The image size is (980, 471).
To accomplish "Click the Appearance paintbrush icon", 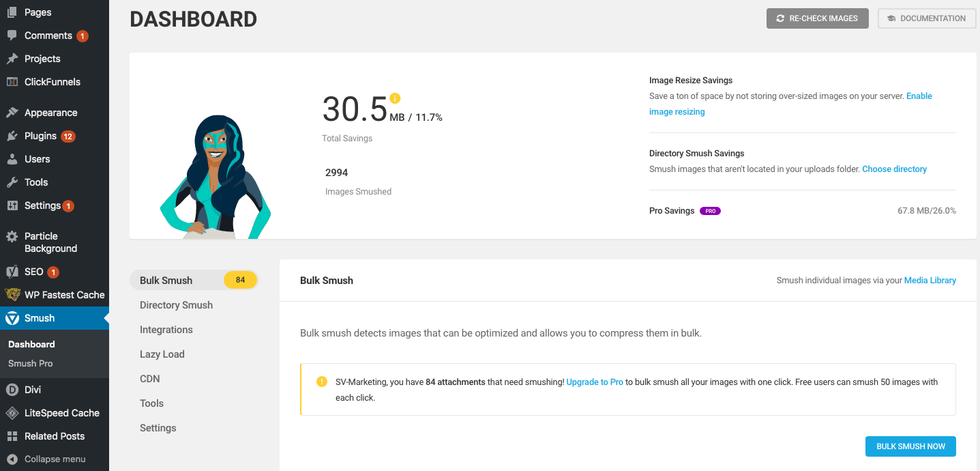I will pyautogui.click(x=12, y=113).
